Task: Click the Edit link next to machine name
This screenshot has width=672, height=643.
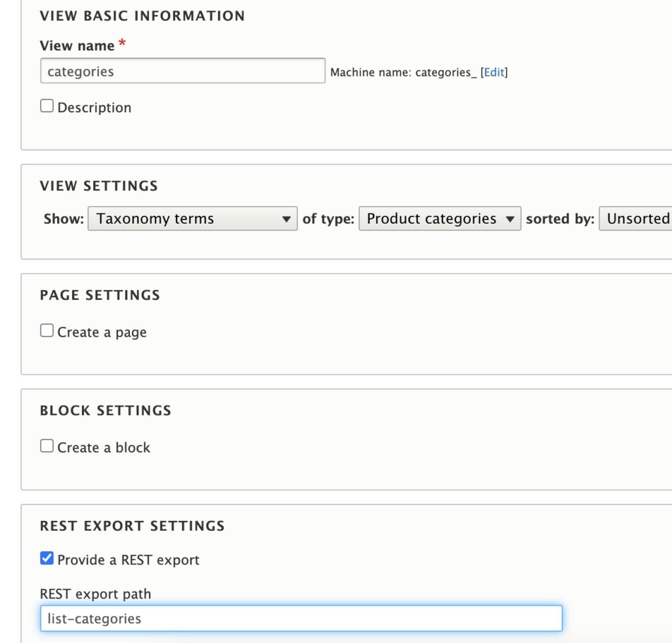Action: pos(493,72)
